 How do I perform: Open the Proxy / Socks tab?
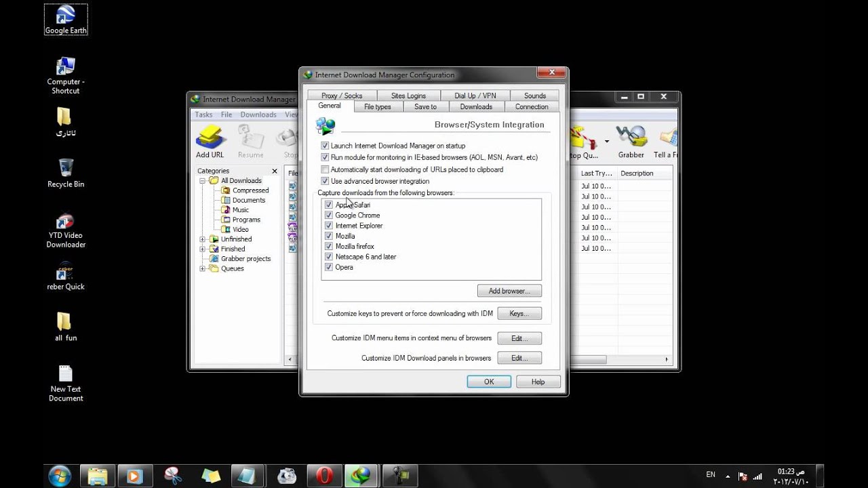pos(342,96)
